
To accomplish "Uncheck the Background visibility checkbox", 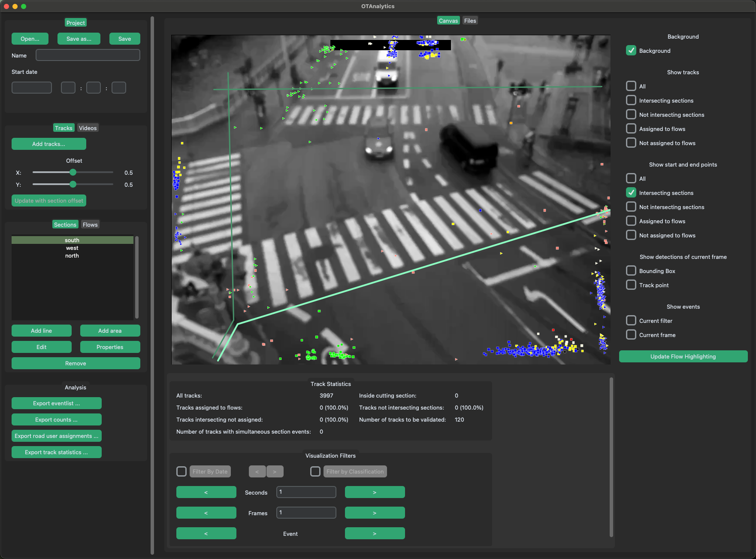I will pos(631,50).
